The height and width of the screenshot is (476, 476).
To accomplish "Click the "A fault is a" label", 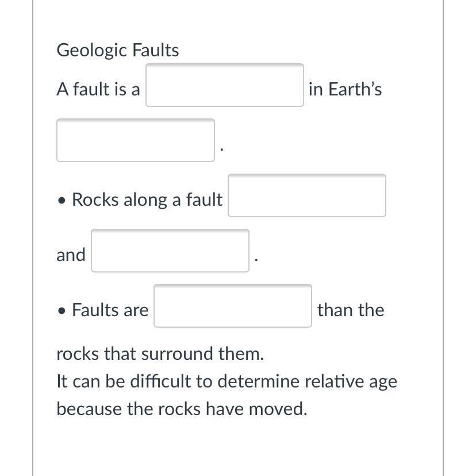I will point(98,90).
